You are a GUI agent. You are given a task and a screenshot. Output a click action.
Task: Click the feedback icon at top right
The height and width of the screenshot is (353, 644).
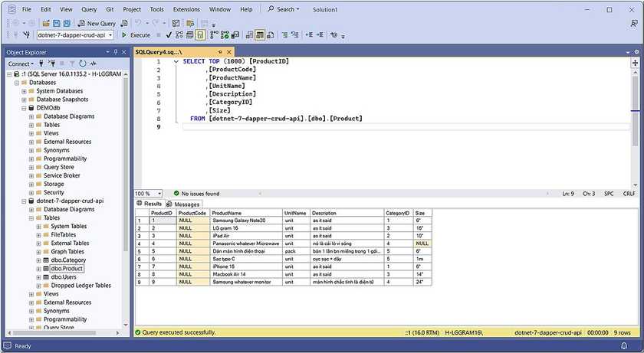(x=634, y=24)
